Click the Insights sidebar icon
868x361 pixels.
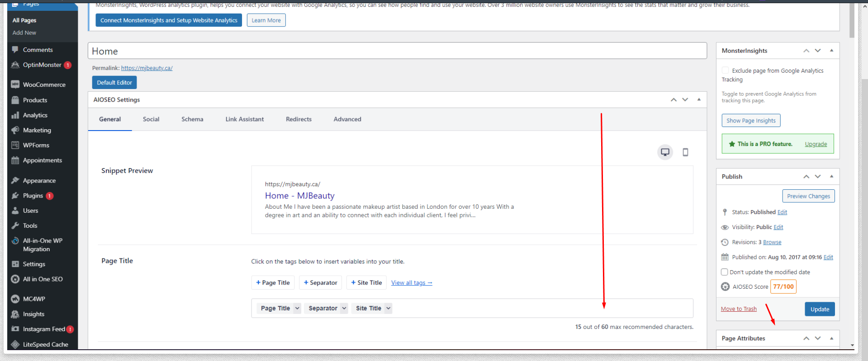tap(15, 314)
